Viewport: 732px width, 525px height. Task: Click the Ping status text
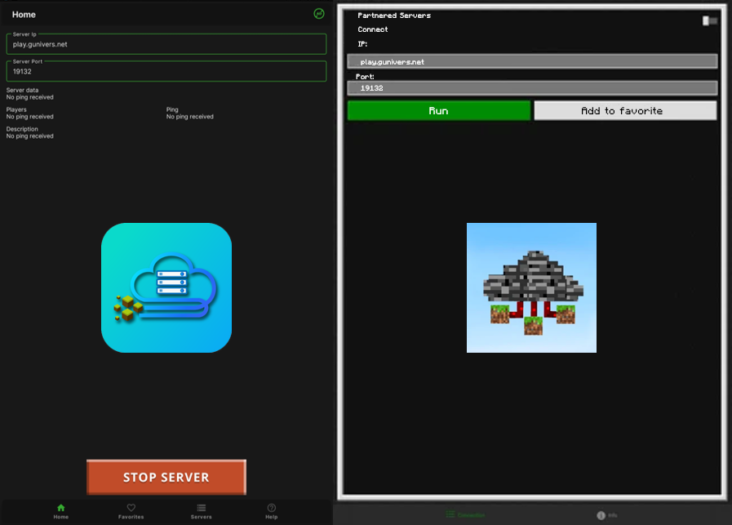(x=189, y=116)
